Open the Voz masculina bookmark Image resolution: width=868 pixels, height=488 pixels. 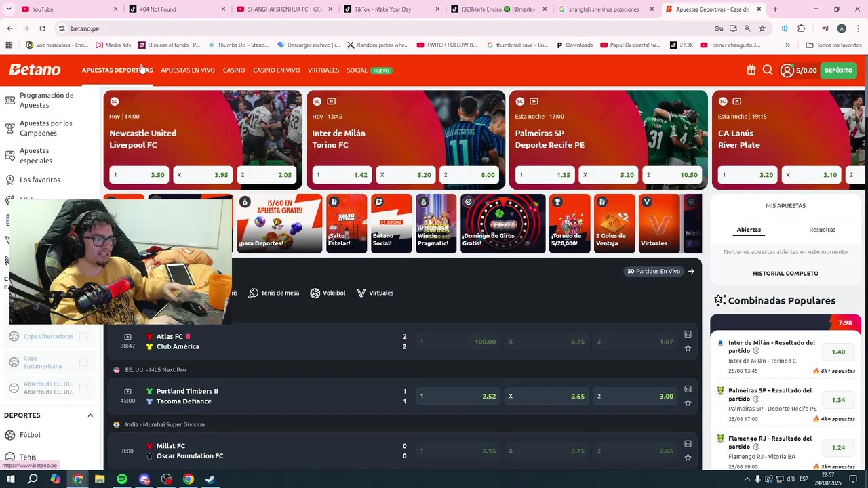(x=58, y=45)
